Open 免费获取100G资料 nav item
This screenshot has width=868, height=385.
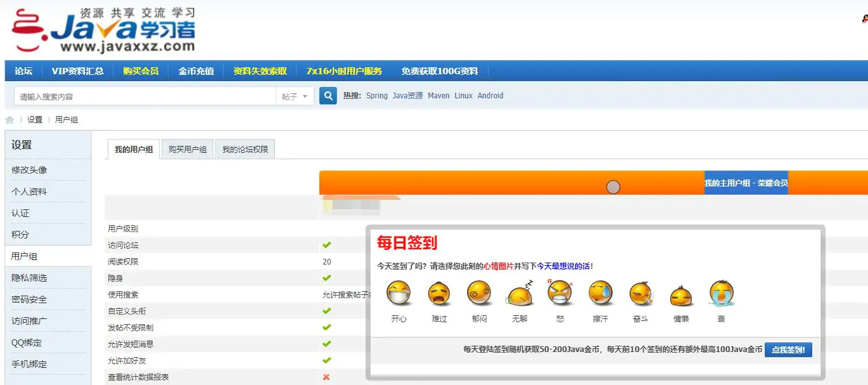tap(439, 71)
